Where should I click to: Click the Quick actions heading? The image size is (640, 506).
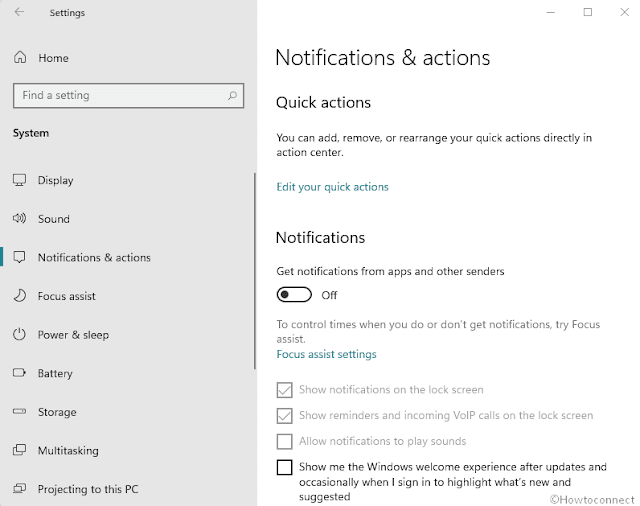pyautogui.click(x=323, y=102)
